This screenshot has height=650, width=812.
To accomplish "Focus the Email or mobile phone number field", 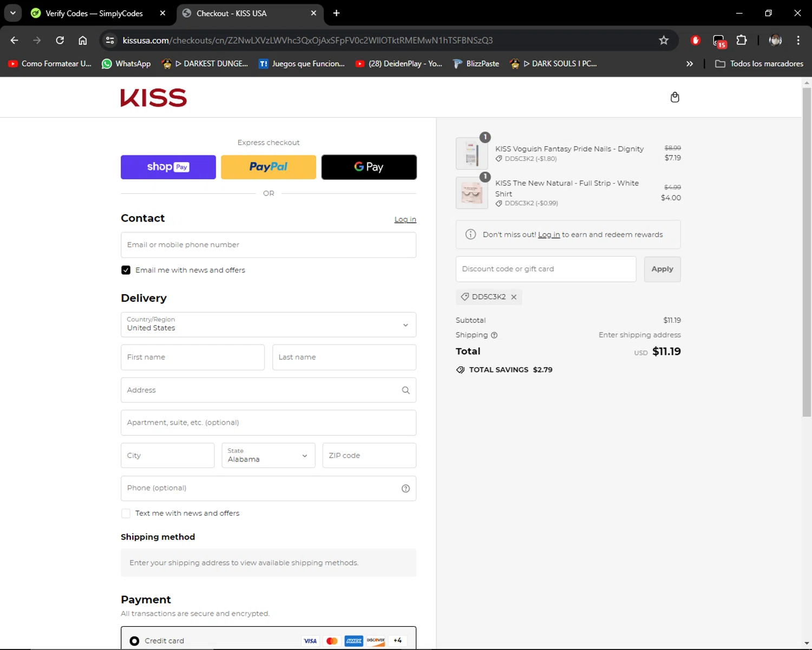I will [x=269, y=245].
